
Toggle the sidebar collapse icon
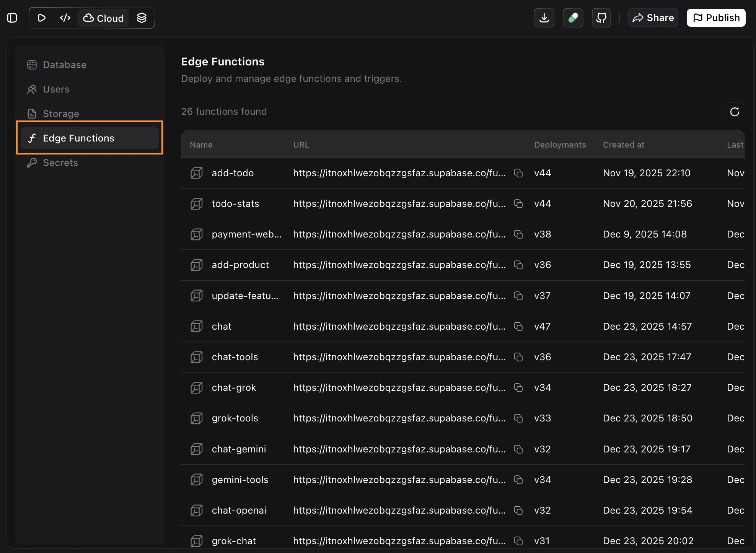(12, 18)
